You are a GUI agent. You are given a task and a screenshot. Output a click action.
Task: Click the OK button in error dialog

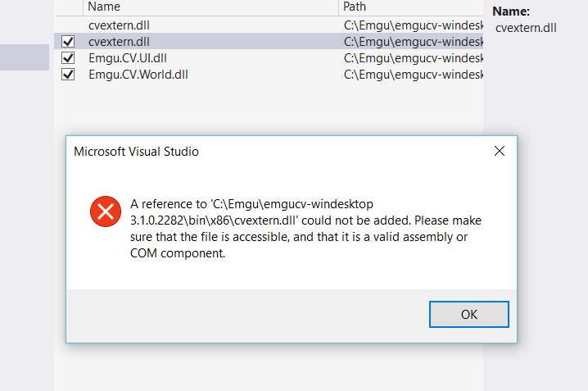(468, 314)
